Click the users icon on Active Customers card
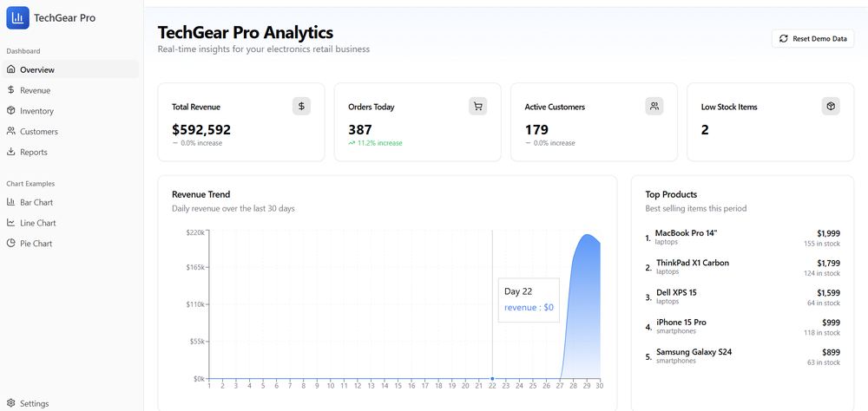The image size is (868, 411). 654,106
